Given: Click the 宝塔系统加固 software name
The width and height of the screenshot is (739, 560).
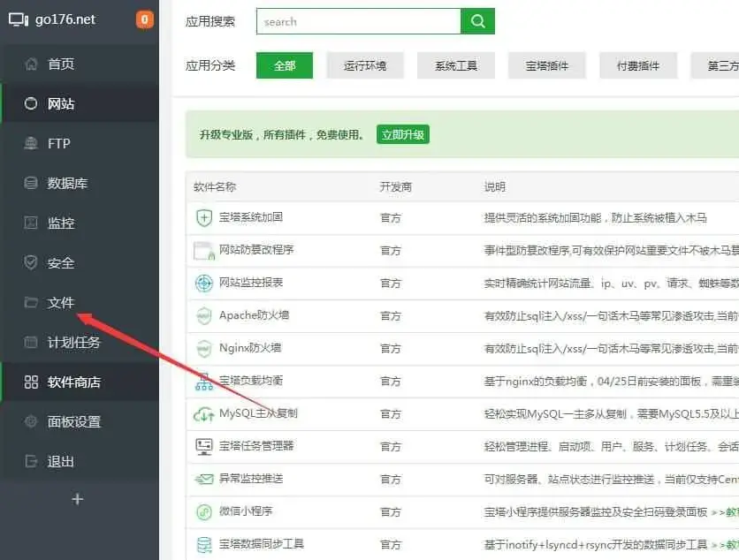Looking at the screenshot, I should pyautogui.click(x=251, y=217).
